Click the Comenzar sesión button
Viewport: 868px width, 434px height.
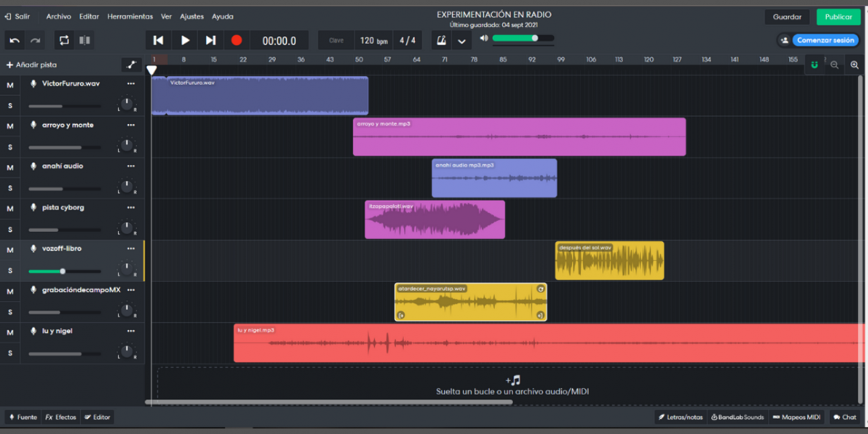pos(826,40)
